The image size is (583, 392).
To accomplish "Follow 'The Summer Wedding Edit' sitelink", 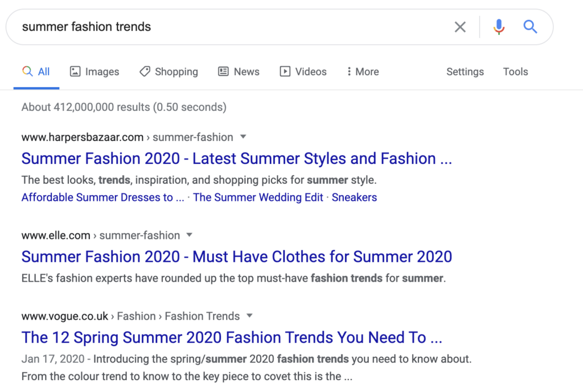I will [258, 197].
